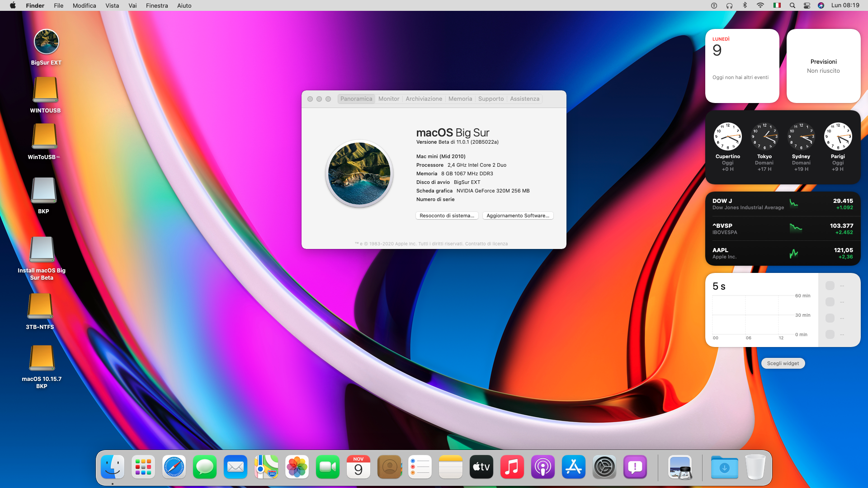Screen dimensions: 868x488
Task: Click Aggiornamento Software button
Action: tap(518, 216)
